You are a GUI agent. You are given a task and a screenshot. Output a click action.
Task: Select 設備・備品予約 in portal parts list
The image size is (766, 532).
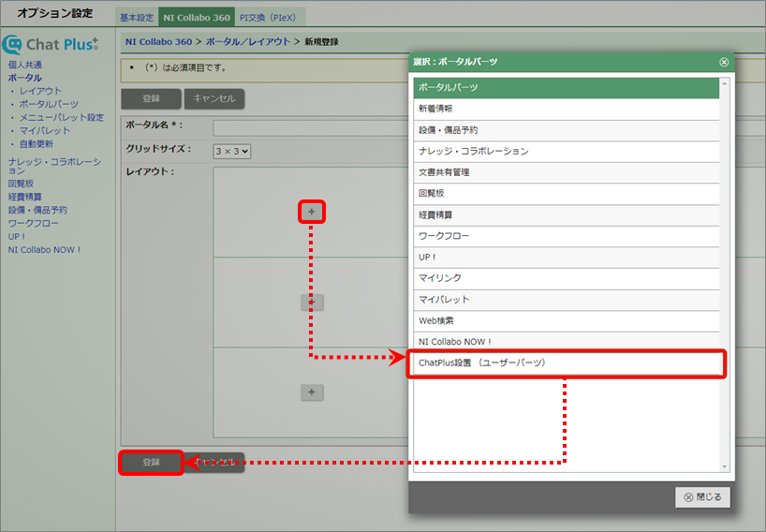[x=567, y=130]
